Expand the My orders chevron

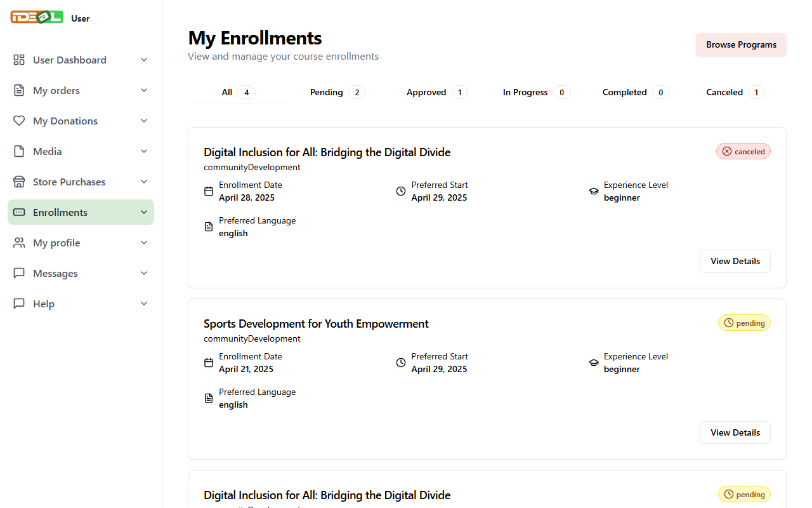click(144, 90)
